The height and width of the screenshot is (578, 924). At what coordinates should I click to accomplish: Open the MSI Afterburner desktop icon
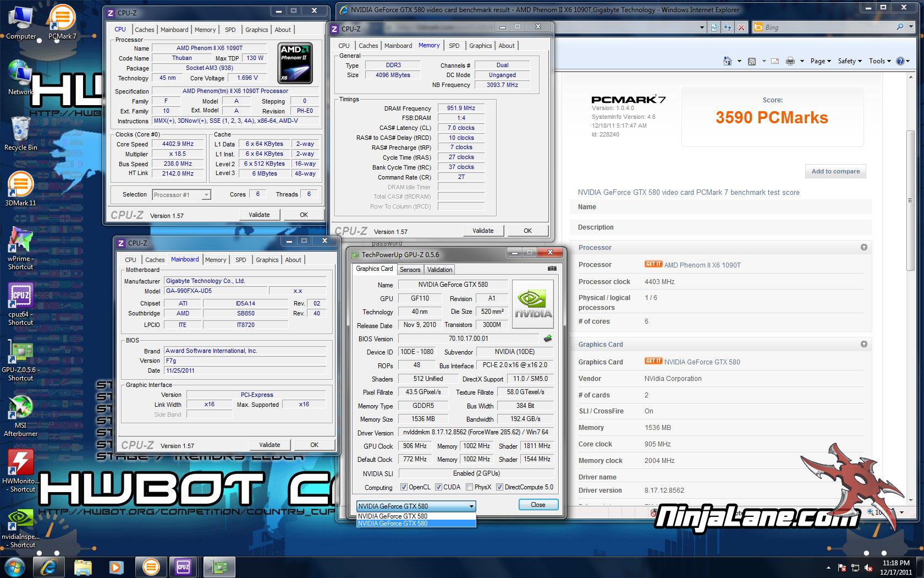coord(20,416)
